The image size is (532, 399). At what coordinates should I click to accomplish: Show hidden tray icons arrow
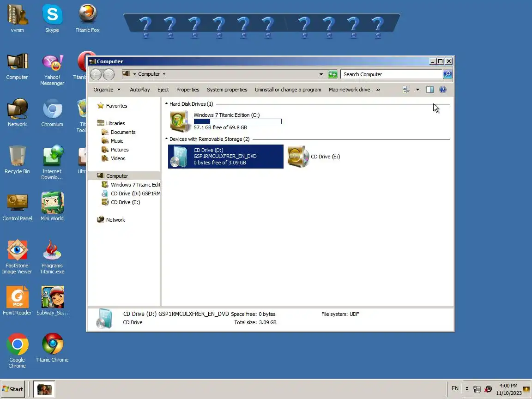[x=467, y=389]
